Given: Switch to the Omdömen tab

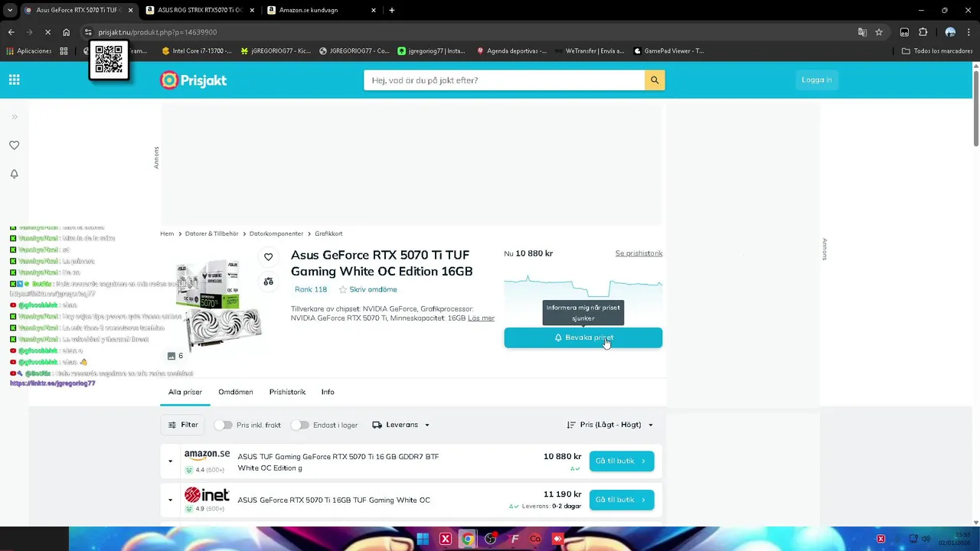Looking at the screenshot, I should pyautogui.click(x=236, y=392).
